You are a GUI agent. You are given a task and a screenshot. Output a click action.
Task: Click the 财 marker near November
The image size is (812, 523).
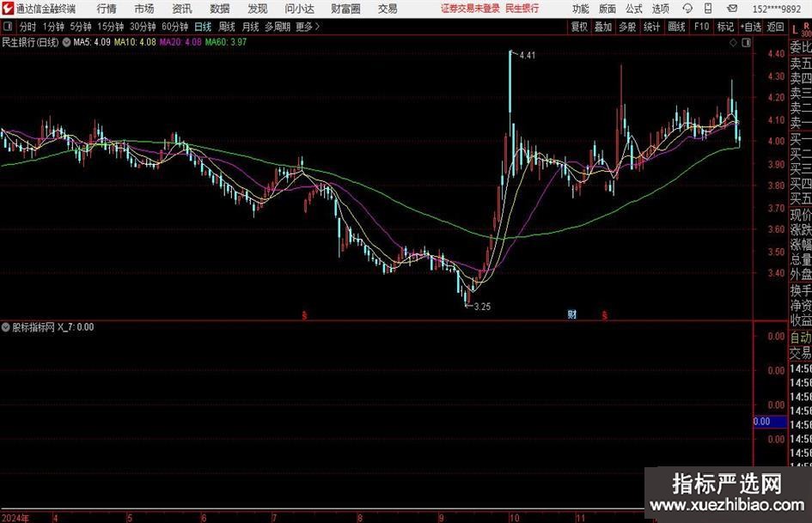pos(572,314)
